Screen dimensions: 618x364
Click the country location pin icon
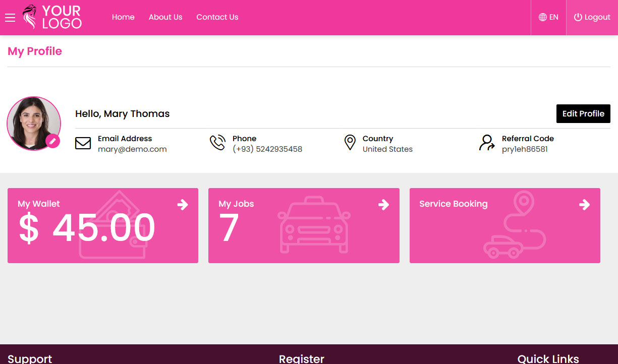tap(350, 143)
